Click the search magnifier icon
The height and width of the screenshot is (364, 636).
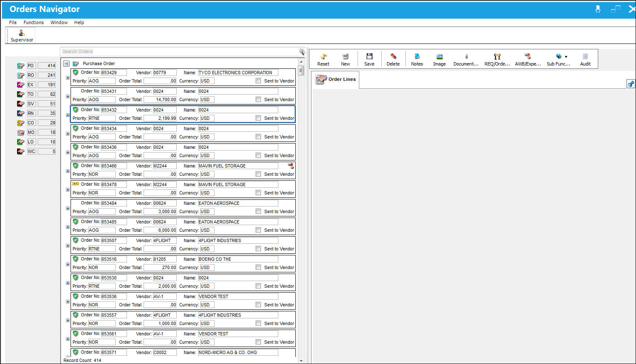click(302, 52)
